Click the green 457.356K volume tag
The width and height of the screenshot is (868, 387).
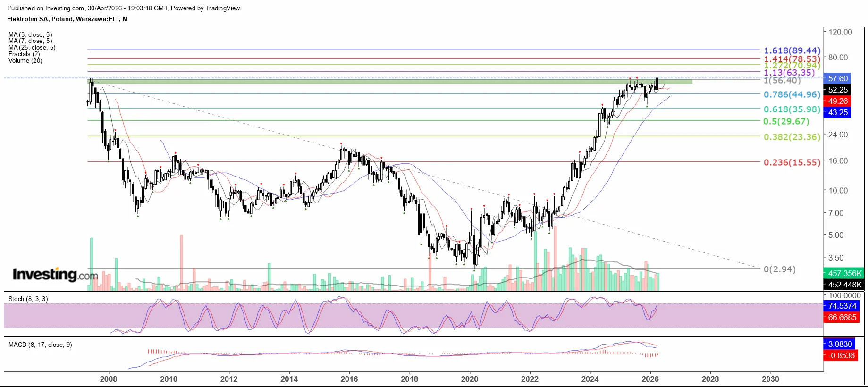pos(844,273)
